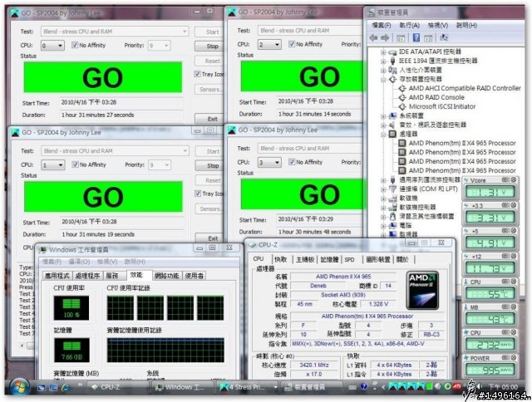The width and height of the screenshot is (532, 402).
Task: Toggle No Affinity checkbox in CPU 0 window
Action: point(75,45)
